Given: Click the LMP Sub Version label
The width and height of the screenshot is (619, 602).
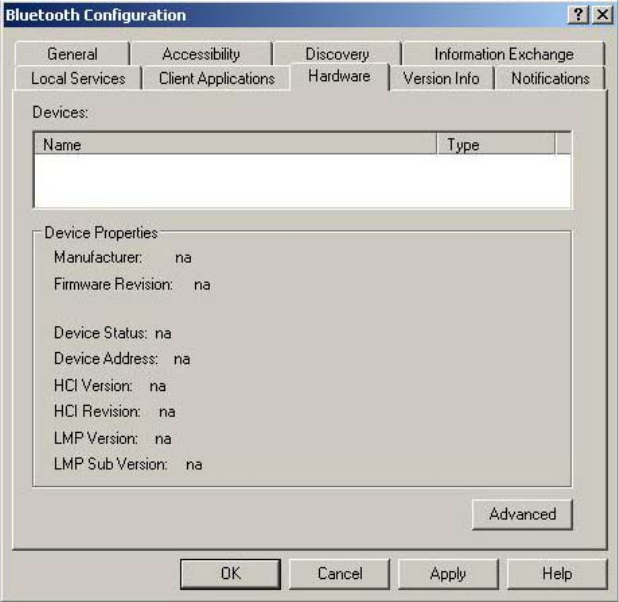Looking at the screenshot, I should (111, 464).
